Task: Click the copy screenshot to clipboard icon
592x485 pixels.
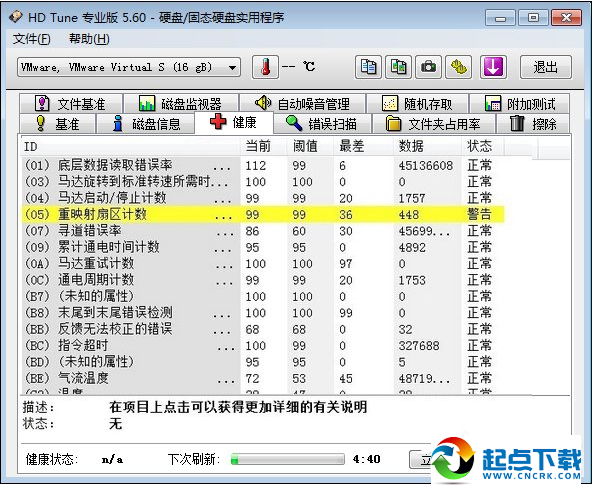Action: [x=398, y=67]
